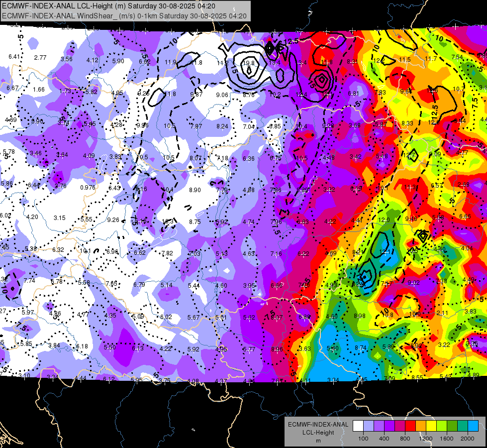Image resolution: width=487 pixels, height=448 pixels.
Task: Click the legend tick label 1200
Action: pyautogui.click(x=426, y=439)
